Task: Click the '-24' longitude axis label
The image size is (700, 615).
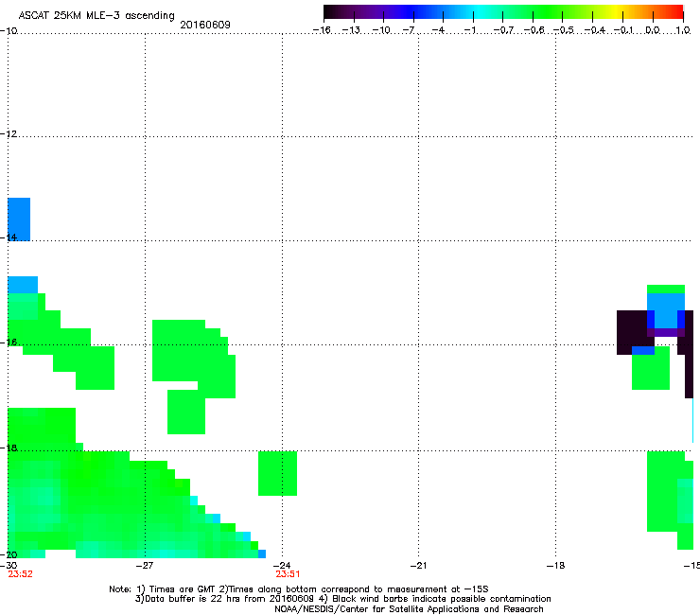Action: click(282, 566)
